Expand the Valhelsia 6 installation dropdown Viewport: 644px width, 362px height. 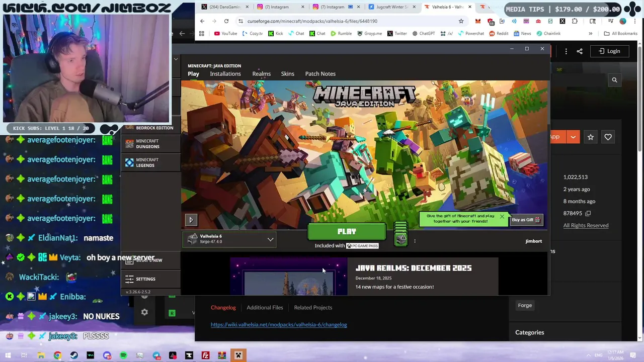[x=270, y=239]
